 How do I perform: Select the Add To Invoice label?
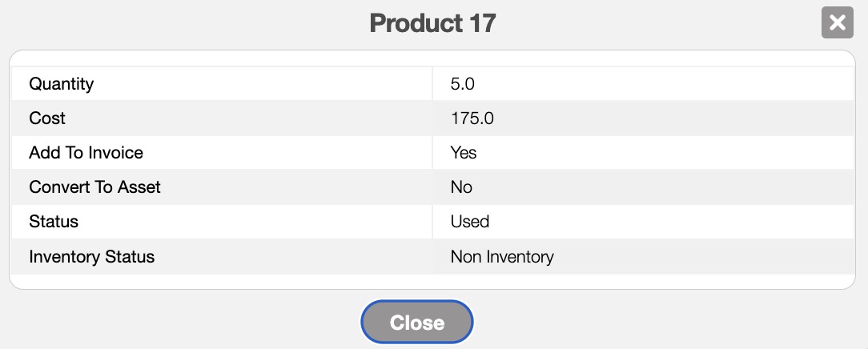click(x=86, y=152)
